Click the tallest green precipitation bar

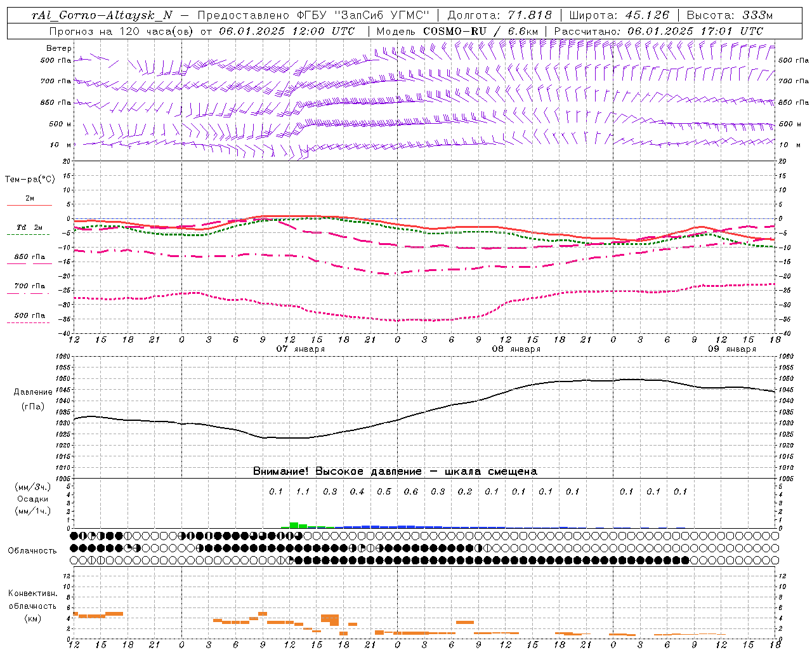pos(294,525)
